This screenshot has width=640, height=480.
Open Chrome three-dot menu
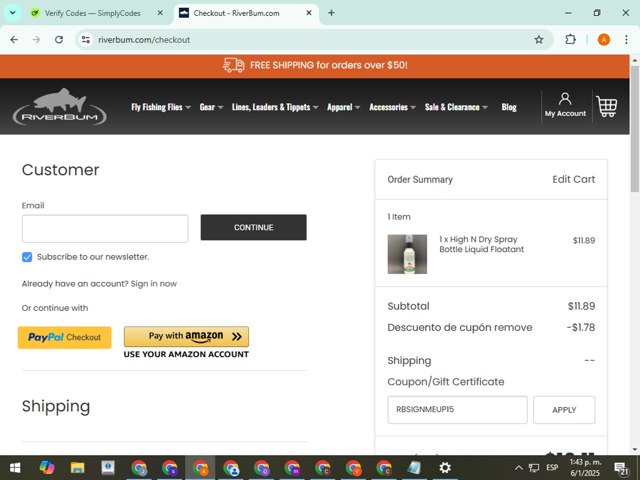[626, 40]
